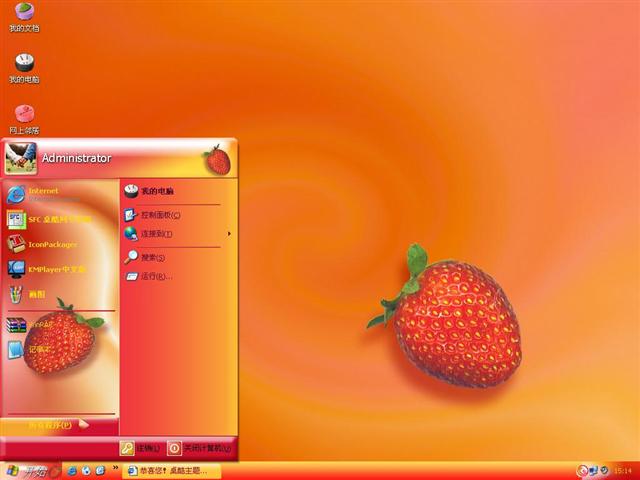Screen dimensions: 640x480
Task: Open the 网上邻居 desktop icon
Action: (24, 119)
